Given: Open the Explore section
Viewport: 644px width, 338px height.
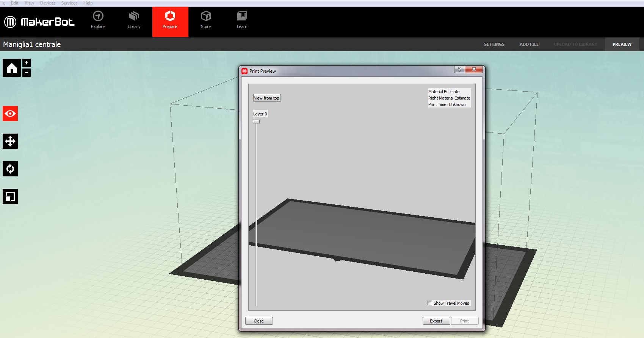Looking at the screenshot, I should click(98, 20).
